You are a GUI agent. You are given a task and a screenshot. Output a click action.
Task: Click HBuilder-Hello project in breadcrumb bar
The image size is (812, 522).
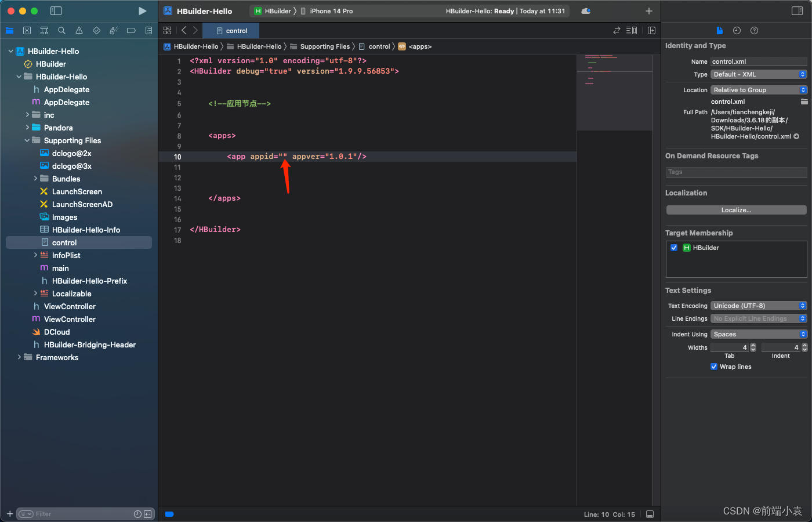[191, 46]
